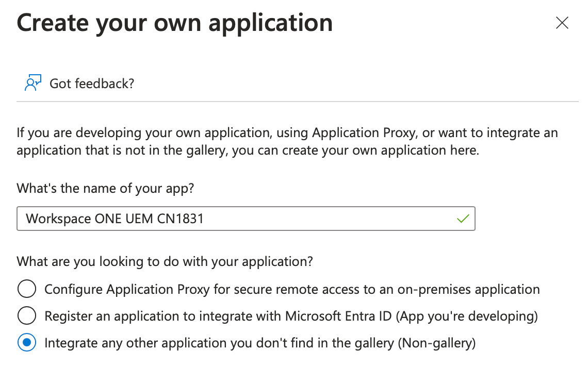Select the Non-gallery integration radio button
This screenshot has height=367, width=588.
tap(27, 343)
